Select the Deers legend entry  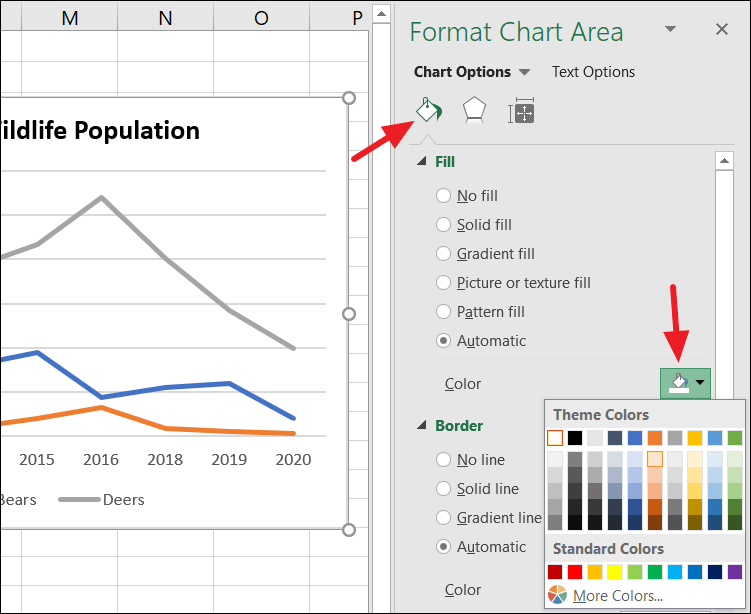102,500
